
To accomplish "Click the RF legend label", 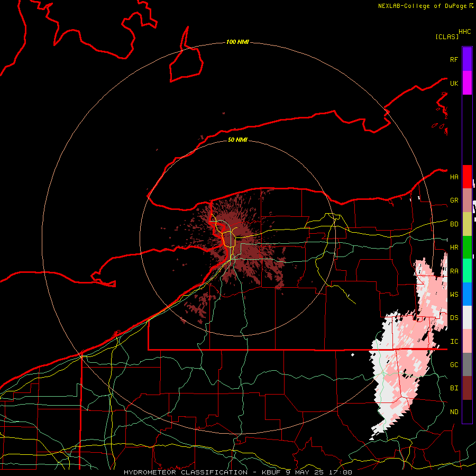I will [454, 59].
